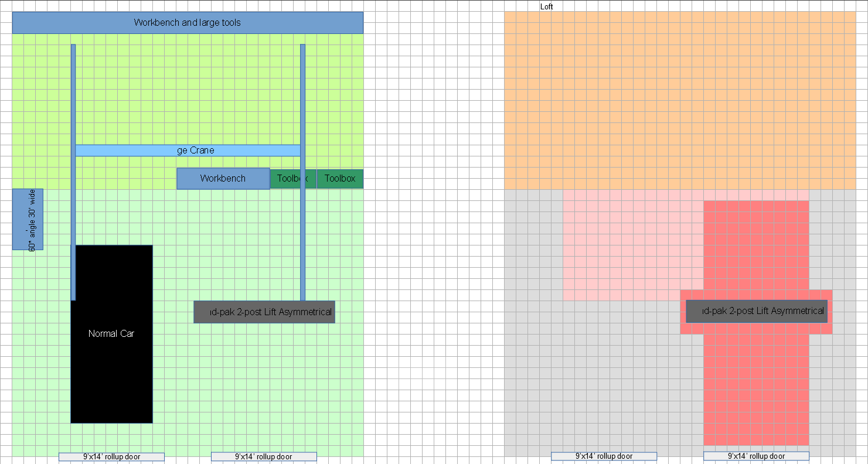Select the "Workbench and large tools" shape
This screenshot has height=464, width=868.
pyautogui.click(x=188, y=23)
